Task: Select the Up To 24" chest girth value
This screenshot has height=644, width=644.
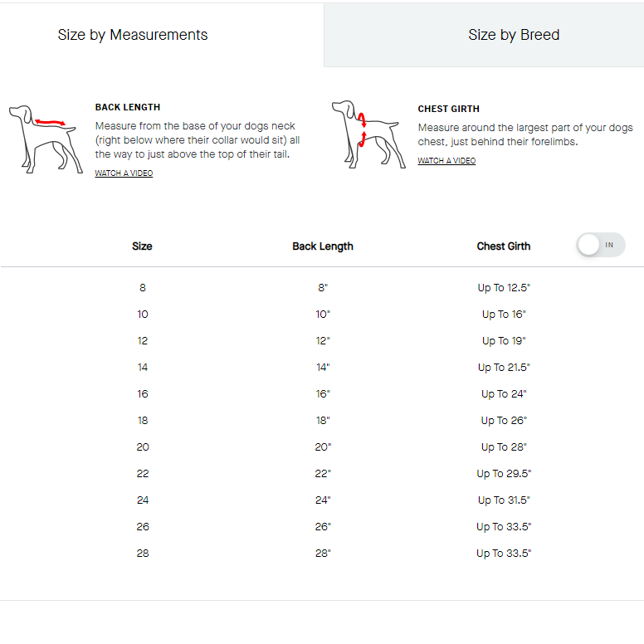Action: pos(504,394)
